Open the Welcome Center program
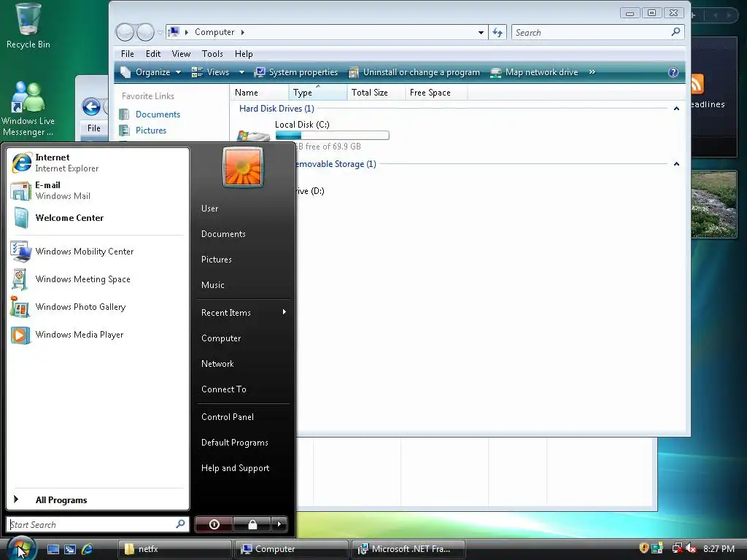Image resolution: width=747 pixels, height=560 pixels. [98, 217]
